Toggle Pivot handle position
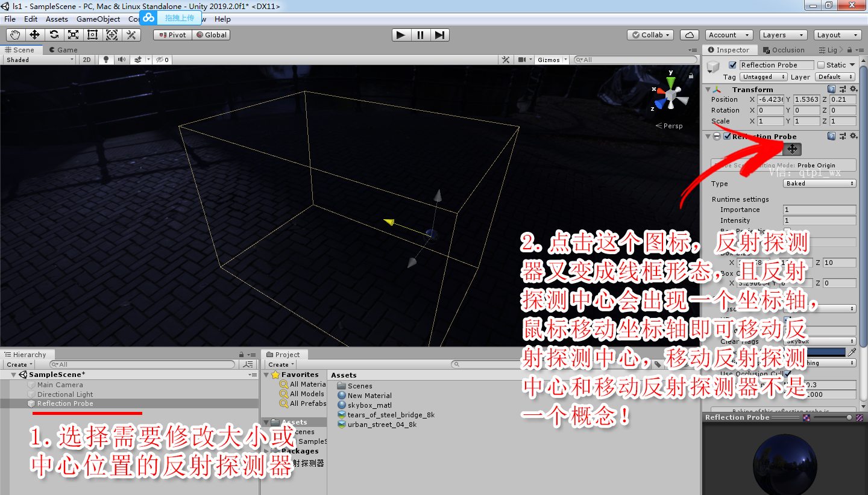868x495 pixels. [172, 35]
